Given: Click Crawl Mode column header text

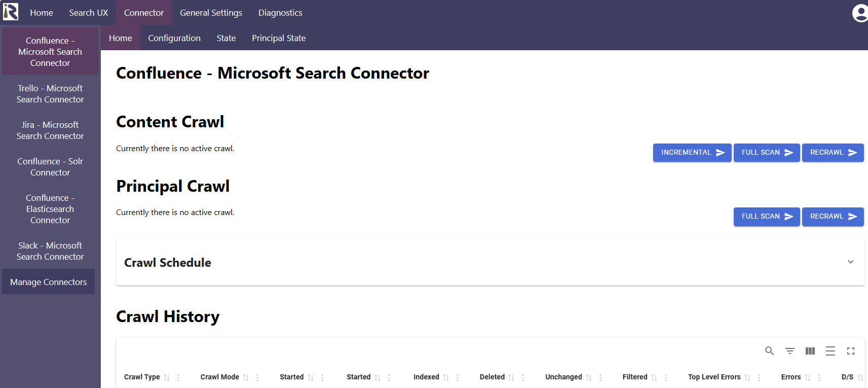Looking at the screenshot, I should point(220,377).
